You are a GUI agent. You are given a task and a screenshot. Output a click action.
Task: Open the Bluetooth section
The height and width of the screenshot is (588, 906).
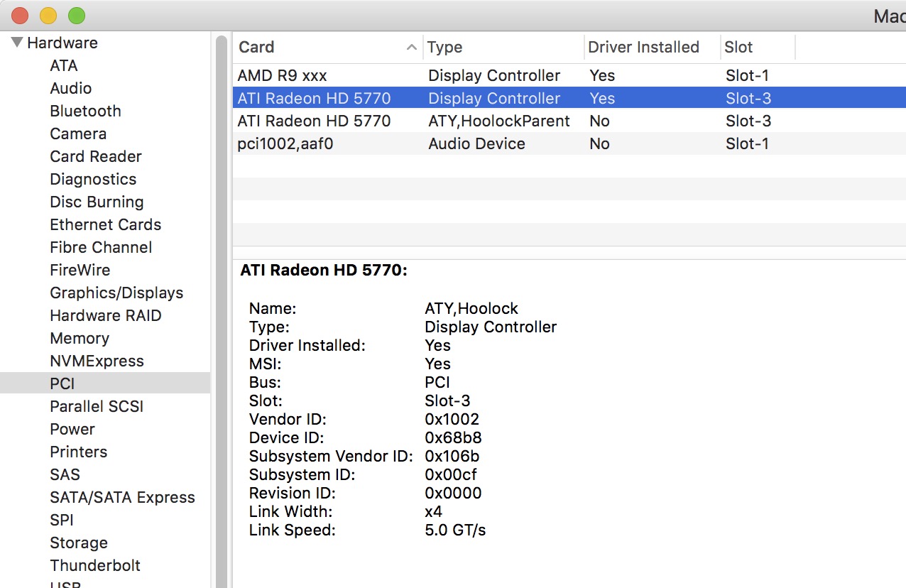tap(85, 111)
